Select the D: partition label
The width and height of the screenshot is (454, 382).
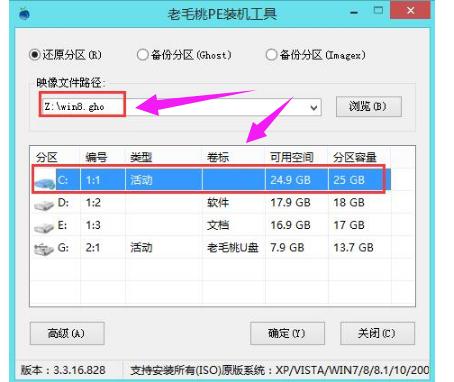(x=63, y=202)
